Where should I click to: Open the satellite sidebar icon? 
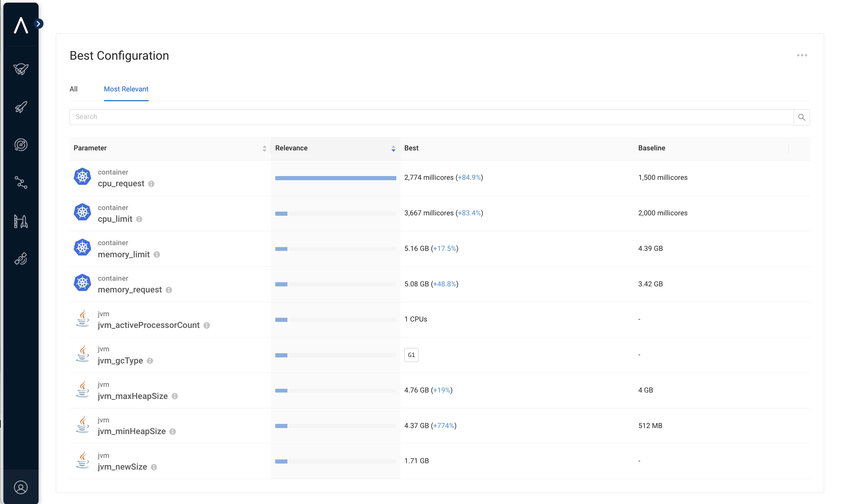(x=21, y=259)
